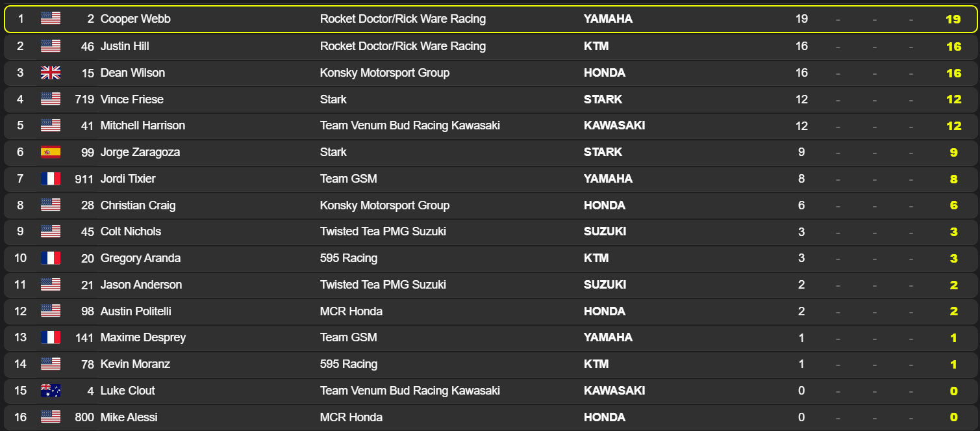Click yellow total 6 in Christian Craig's row
This screenshot has width=980, height=431.
[x=953, y=205]
